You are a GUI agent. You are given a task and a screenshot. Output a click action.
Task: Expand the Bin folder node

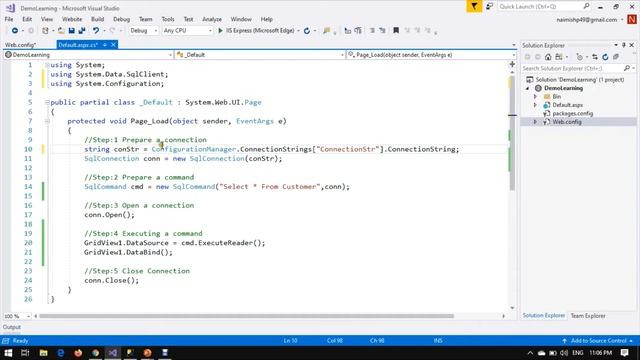pos(536,97)
